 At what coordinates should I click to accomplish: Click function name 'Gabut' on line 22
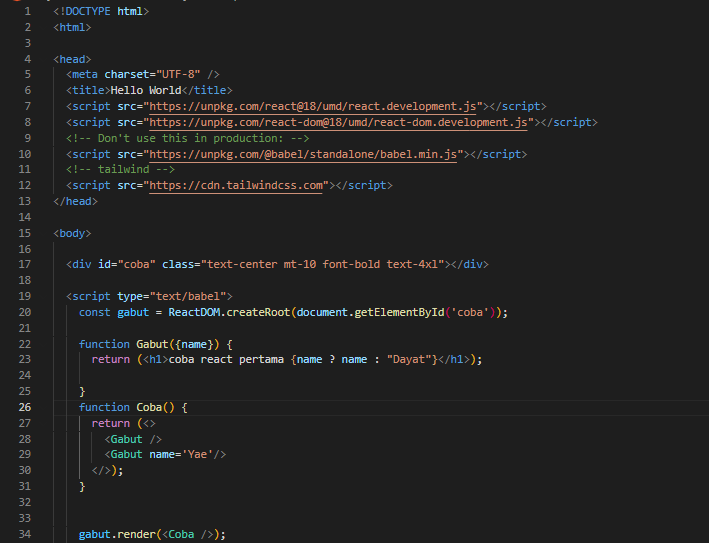click(x=152, y=345)
